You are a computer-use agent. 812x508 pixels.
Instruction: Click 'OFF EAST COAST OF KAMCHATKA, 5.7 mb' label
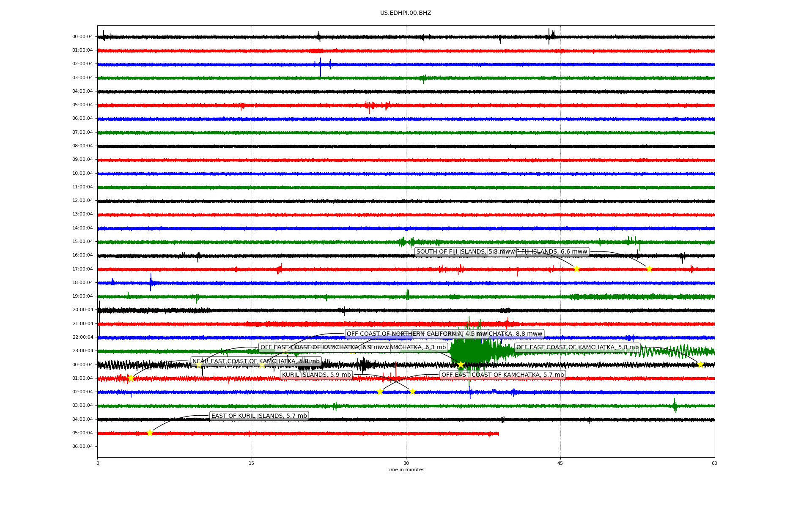click(x=502, y=375)
